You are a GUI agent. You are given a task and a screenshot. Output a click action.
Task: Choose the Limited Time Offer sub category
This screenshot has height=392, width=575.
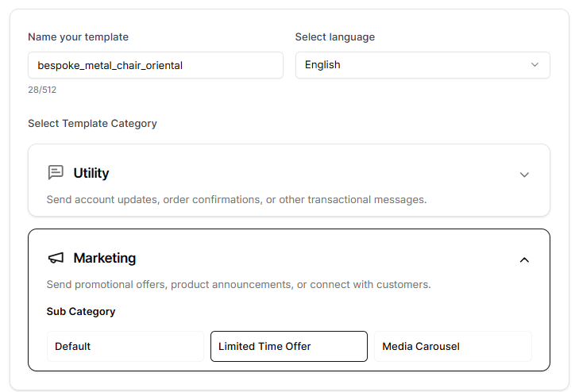point(289,346)
